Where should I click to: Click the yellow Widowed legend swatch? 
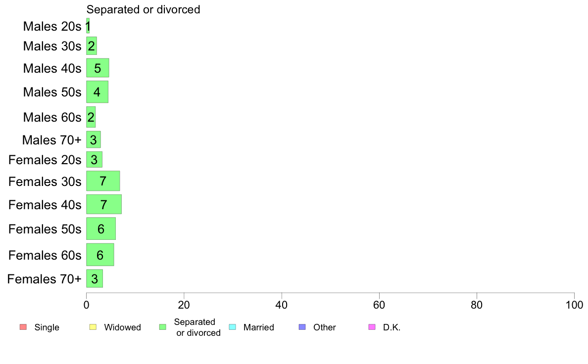(x=93, y=327)
